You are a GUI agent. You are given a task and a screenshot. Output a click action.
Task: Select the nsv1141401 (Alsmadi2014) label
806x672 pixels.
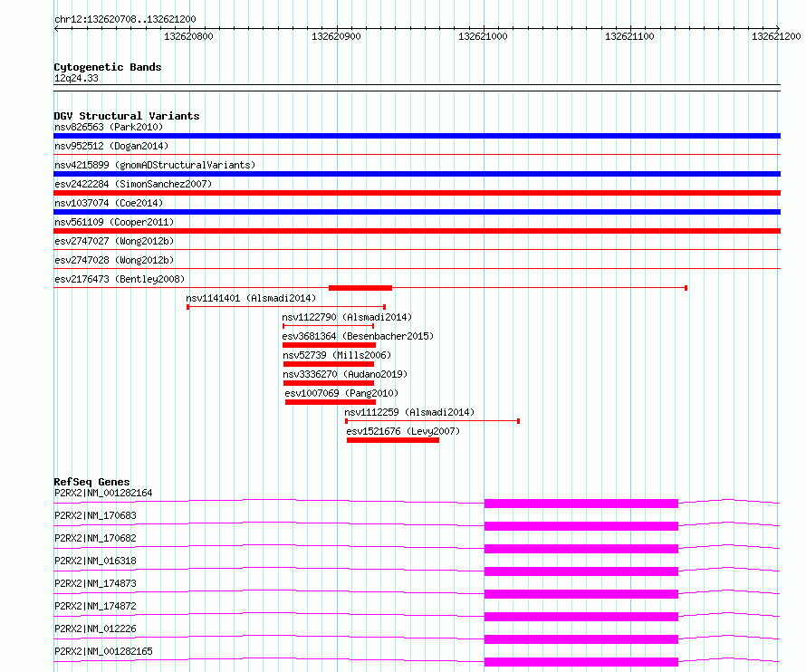coord(251,298)
